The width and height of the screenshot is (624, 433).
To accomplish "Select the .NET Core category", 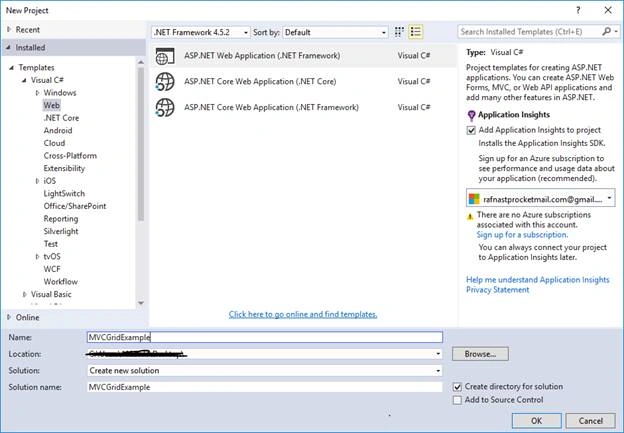I will (x=61, y=118).
